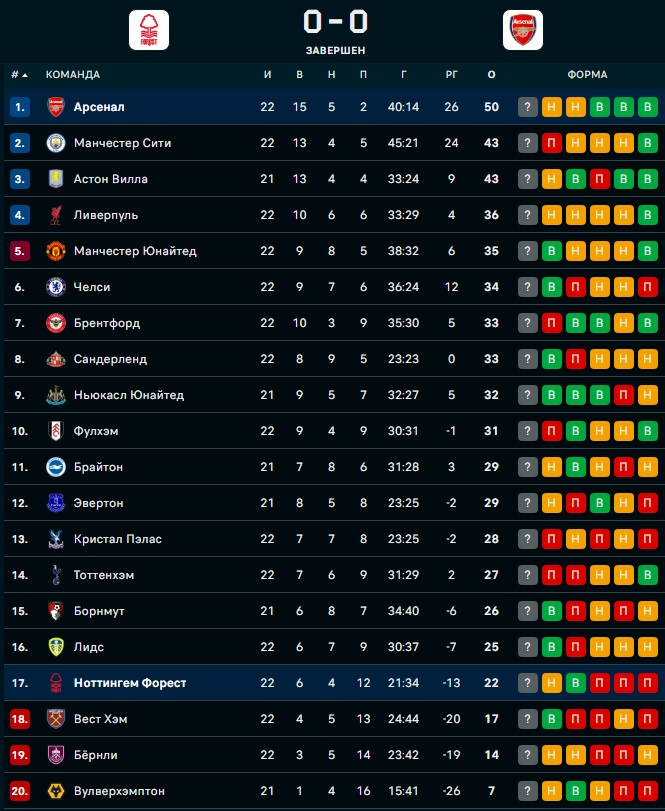The image size is (665, 811).
Task: Click the Liverpool logo in row four
Action: point(56,215)
